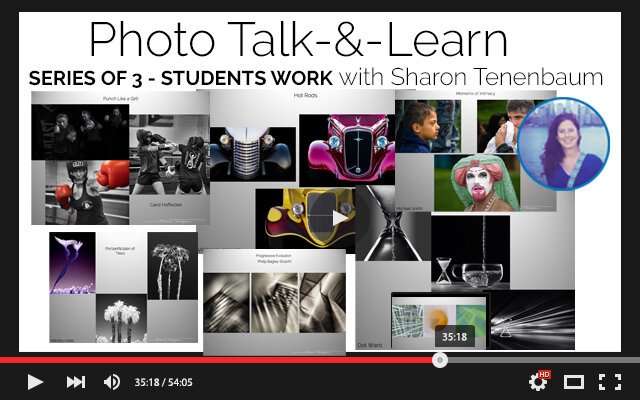
Task: Click the center play overlay on the video
Action: point(340,218)
